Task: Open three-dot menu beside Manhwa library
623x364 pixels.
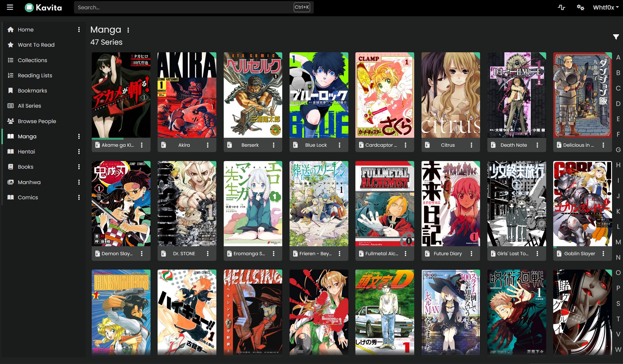Action: pos(79,182)
